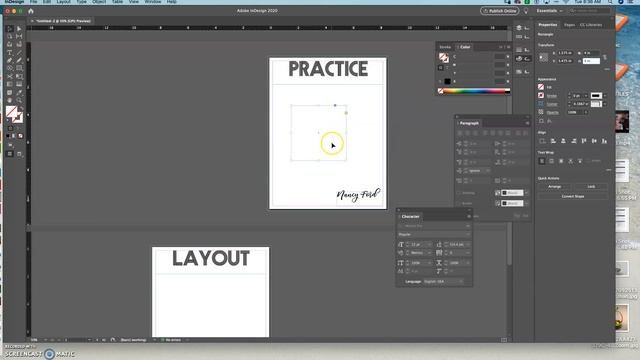Select the Hand tool
The image size is (640, 360).
10,100
